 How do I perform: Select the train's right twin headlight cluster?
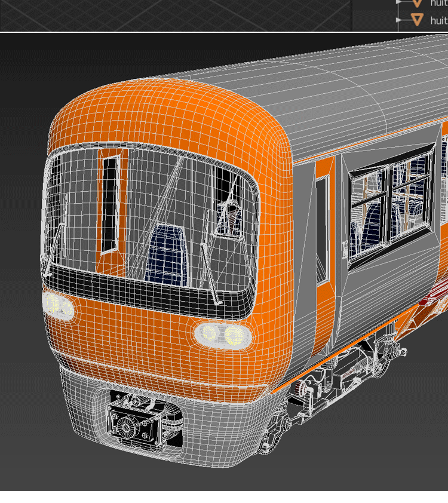coord(223,336)
